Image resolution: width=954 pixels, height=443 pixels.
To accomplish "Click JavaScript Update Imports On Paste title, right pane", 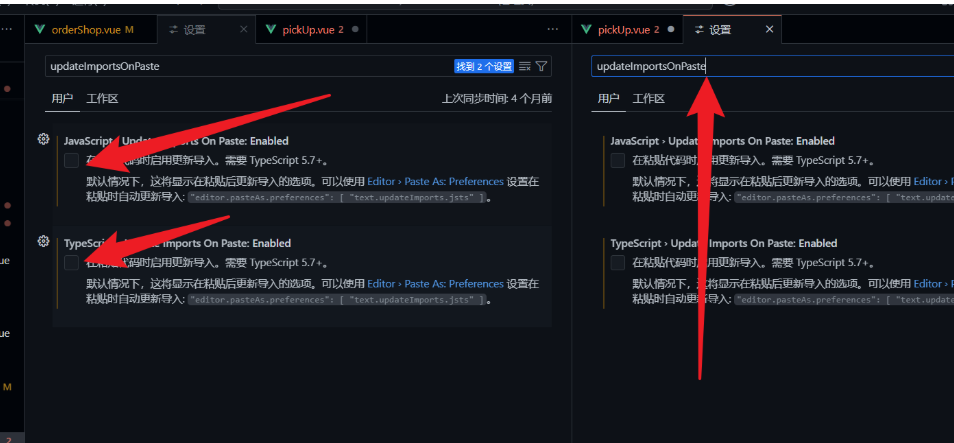I will click(x=722, y=141).
